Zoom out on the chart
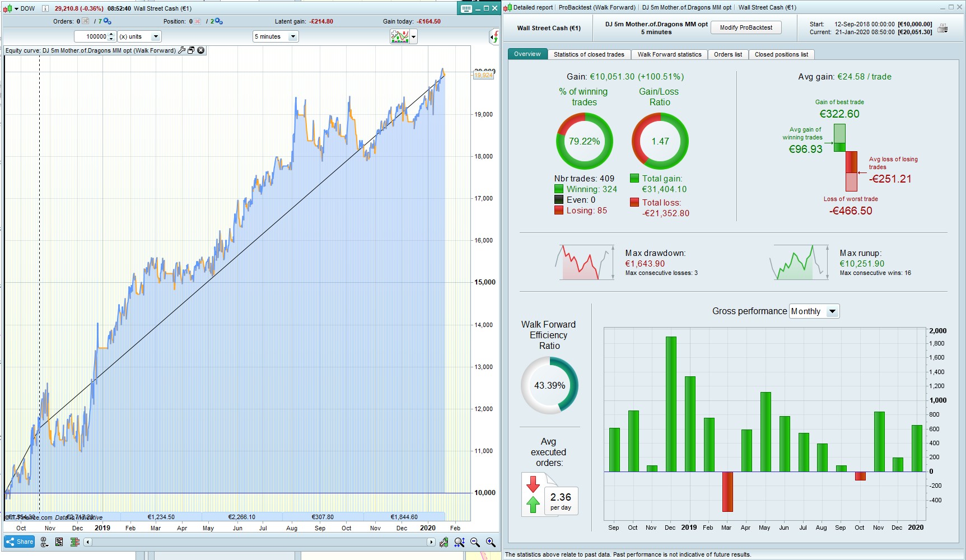The width and height of the screenshot is (966, 560). coord(475,542)
